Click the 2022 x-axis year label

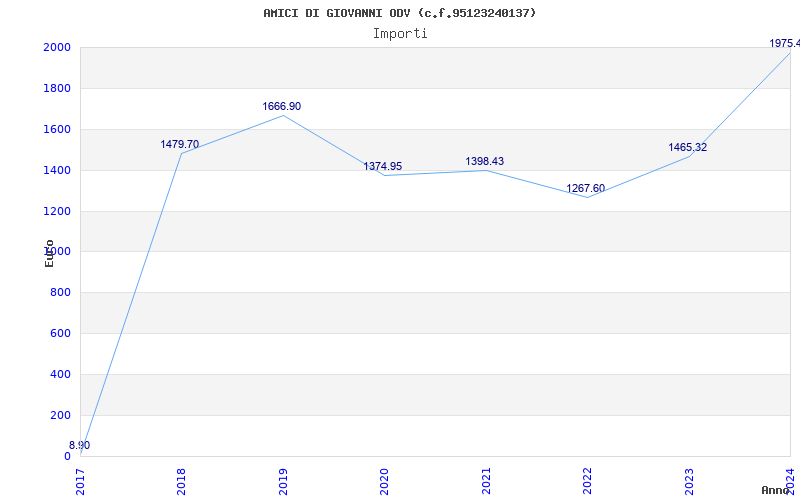tap(588, 481)
